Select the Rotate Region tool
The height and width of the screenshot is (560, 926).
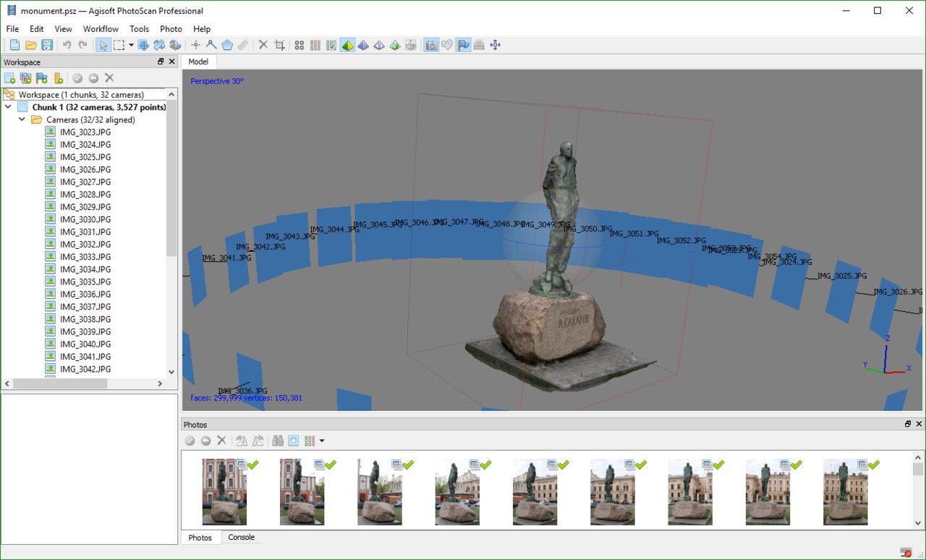coord(159,45)
